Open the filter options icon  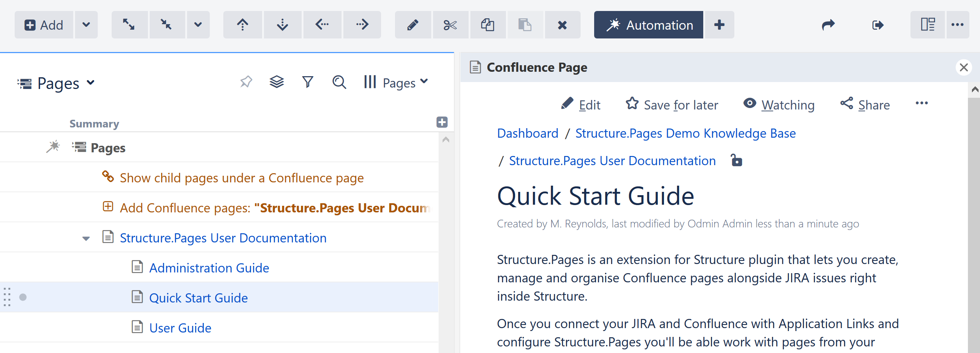(x=308, y=81)
